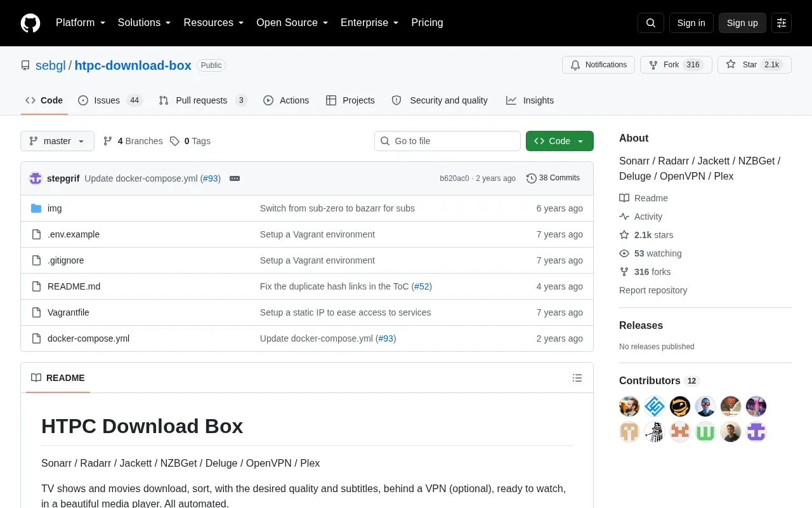This screenshot has width=812, height=508.
Task: Open the README outline list icon
Action: (x=577, y=378)
